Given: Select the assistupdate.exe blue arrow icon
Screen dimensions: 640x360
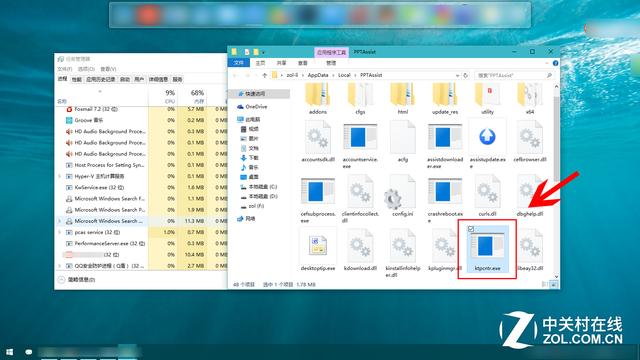Looking at the screenshot, I should coord(487,137).
